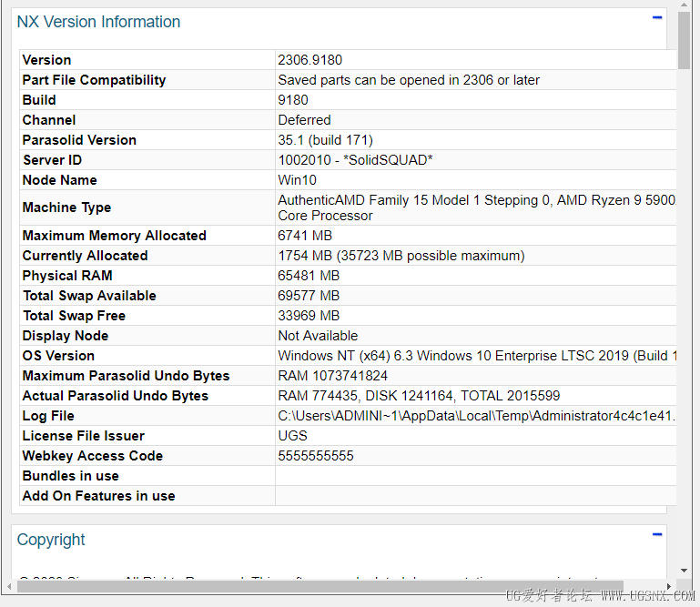Viewport: 700px width, 607px height.
Task: Select the value RAM 1073741824
Action: point(332,376)
